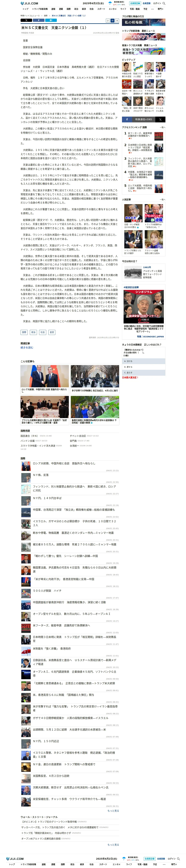Set font size to 中

112,21
